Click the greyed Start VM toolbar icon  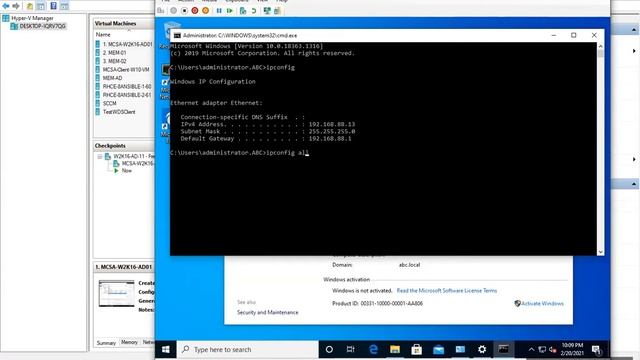tap(173, 11)
